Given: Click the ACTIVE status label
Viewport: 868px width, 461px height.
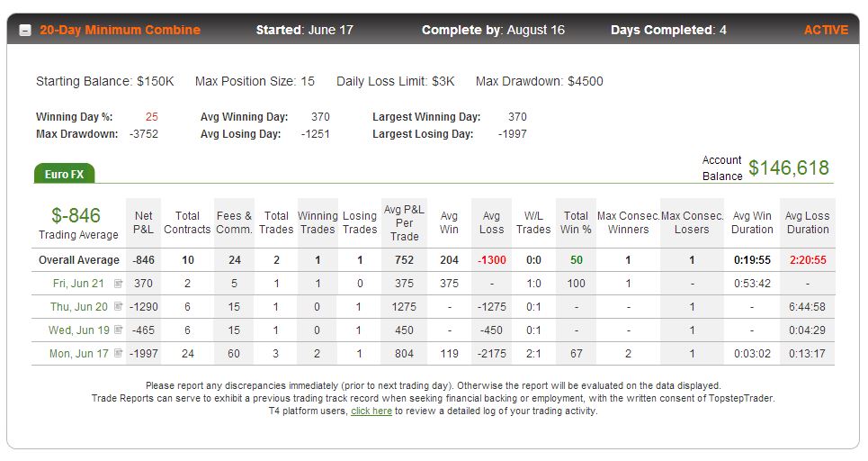Looking at the screenshot, I should [x=826, y=30].
